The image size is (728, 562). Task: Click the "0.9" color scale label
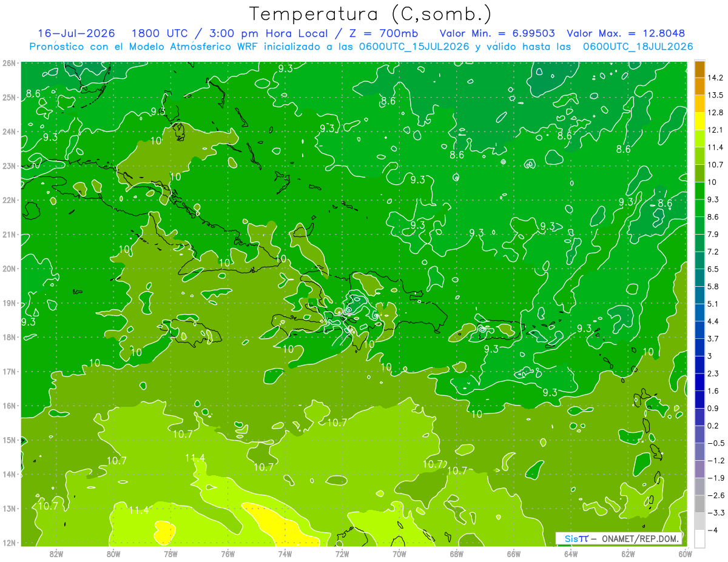pos(713,408)
